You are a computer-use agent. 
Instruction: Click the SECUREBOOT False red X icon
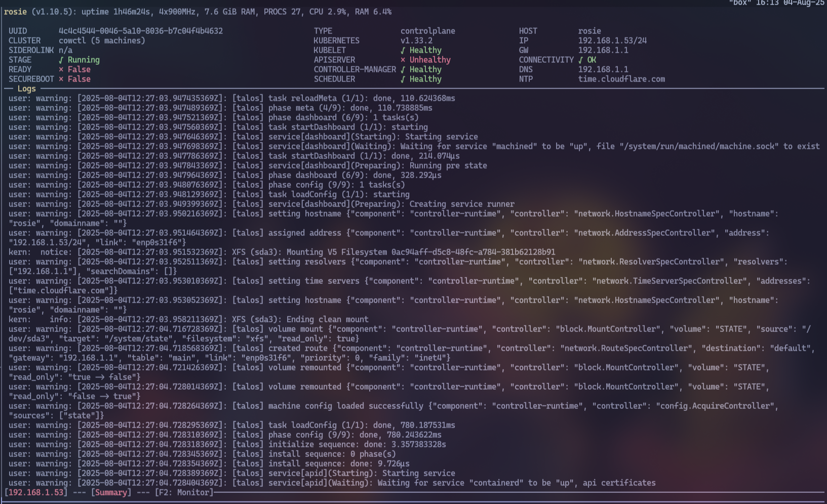tap(61, 79)
